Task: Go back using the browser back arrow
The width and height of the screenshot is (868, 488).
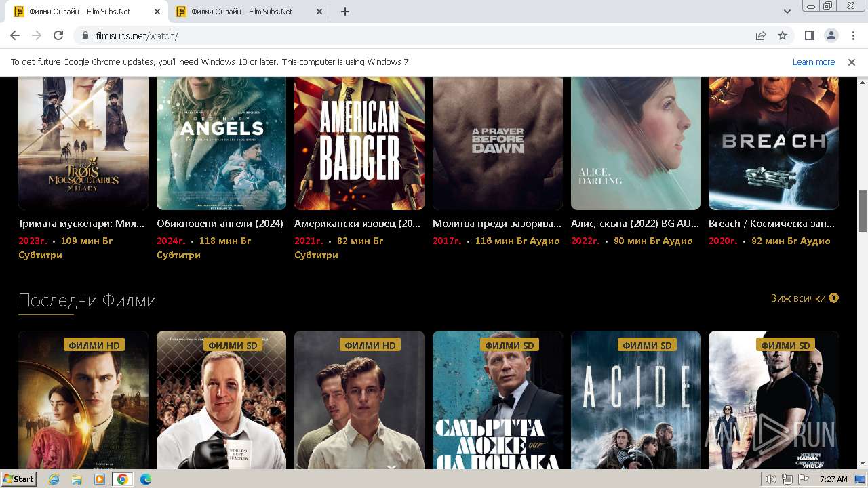Action: (15, 35)
